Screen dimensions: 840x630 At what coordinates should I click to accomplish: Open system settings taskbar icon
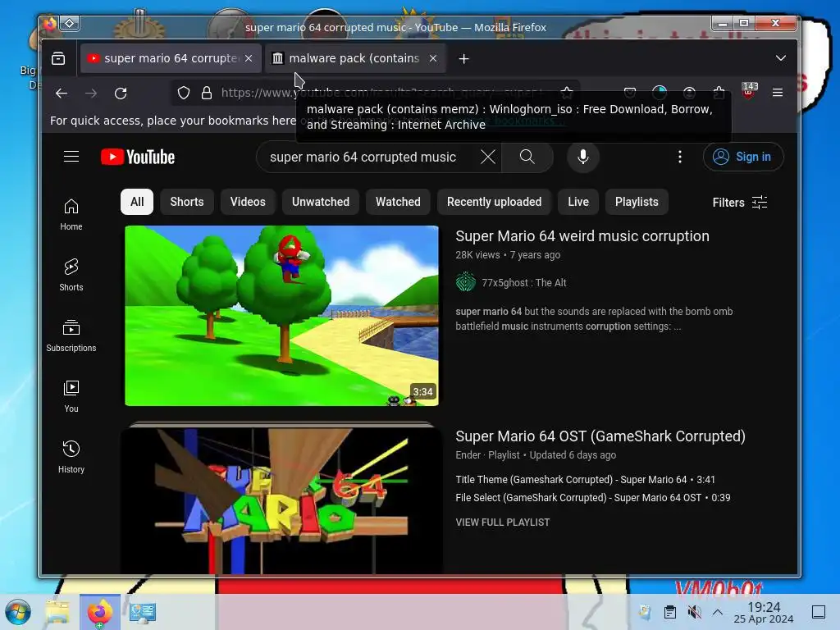tap(143, 612)
